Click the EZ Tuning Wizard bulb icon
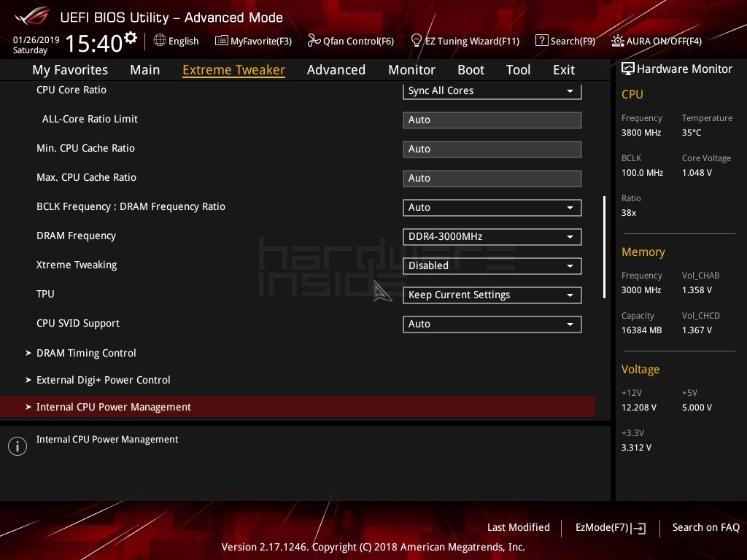This screenshot has width=747, height=560. pyautogui.click(x=416, y=41)
